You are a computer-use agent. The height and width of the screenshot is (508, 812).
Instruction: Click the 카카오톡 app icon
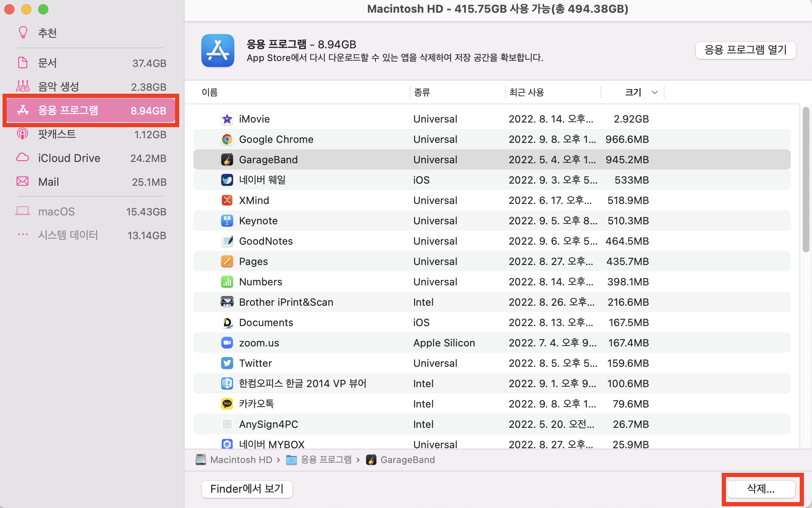227,404
